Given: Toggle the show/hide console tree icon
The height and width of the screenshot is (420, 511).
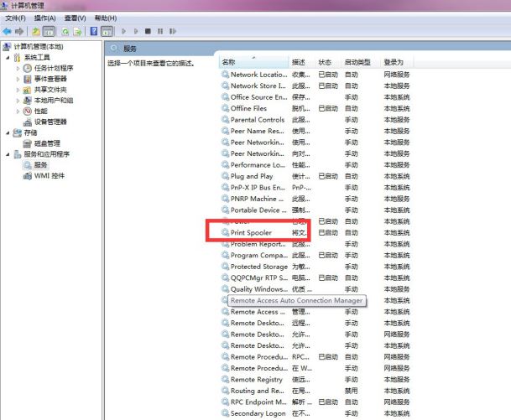Looking at the screenshot, I should (49, 31).
